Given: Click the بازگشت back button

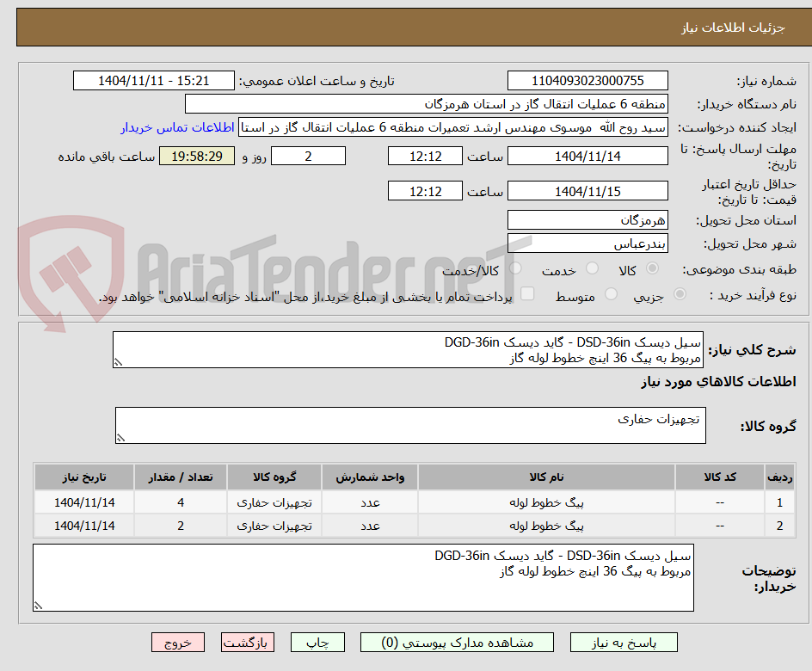Looking at the screenshot, I should pyautogui.click(x=248, y=643).
